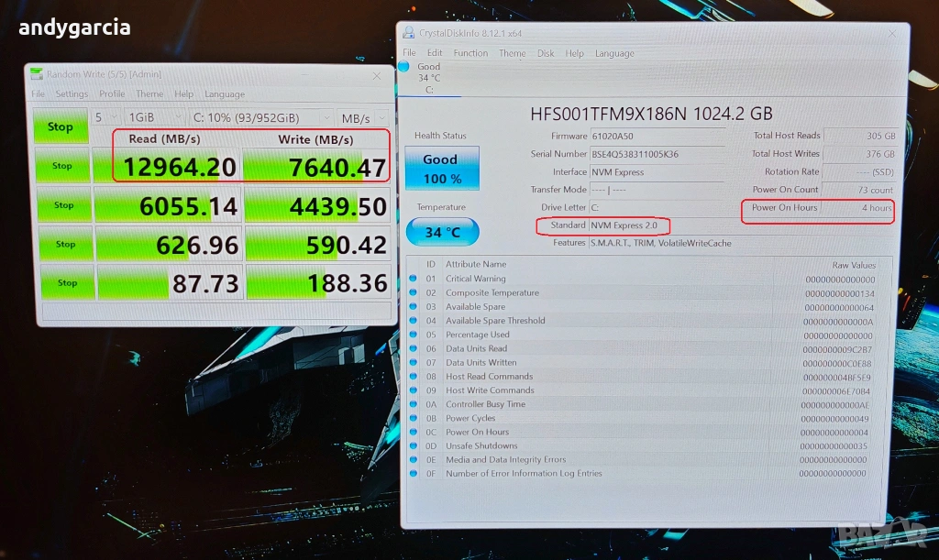This screenshot has width=939, height=560.
Task: Click status dot for 0D Unsafe Shutdowns
Action: pos(413,445)
